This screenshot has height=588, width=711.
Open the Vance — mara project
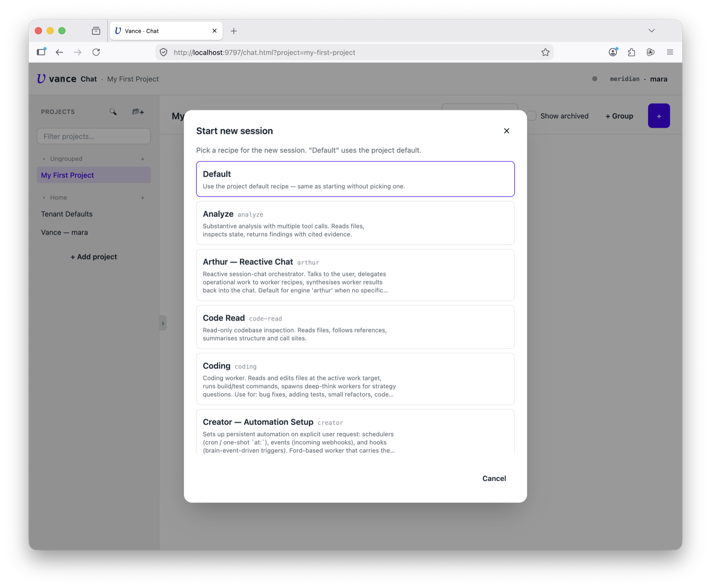tap(64, 232)
